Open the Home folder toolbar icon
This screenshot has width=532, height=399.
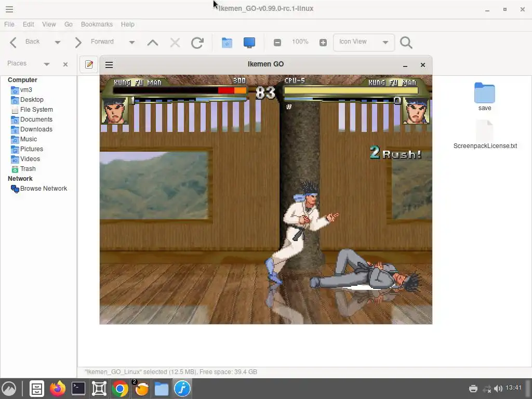tap(227, 43)
